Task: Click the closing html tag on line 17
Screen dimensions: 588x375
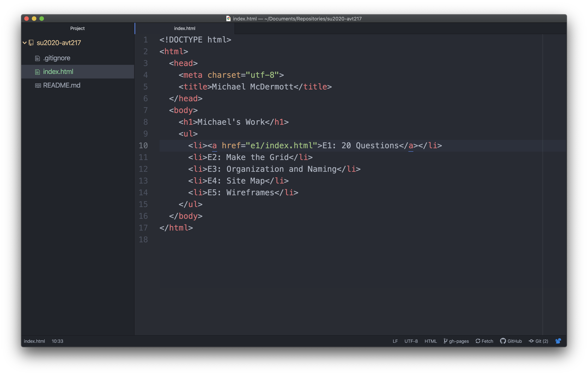Action: [x=176, y=228]
